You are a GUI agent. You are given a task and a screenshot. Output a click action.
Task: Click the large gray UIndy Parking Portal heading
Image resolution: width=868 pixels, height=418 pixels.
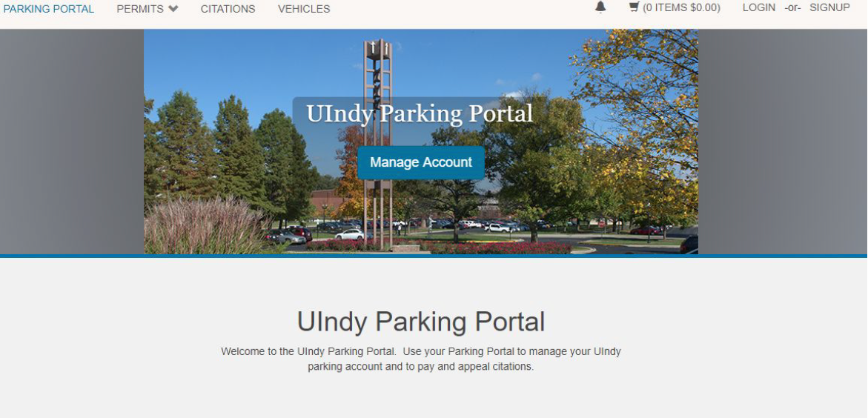(421, 322)
